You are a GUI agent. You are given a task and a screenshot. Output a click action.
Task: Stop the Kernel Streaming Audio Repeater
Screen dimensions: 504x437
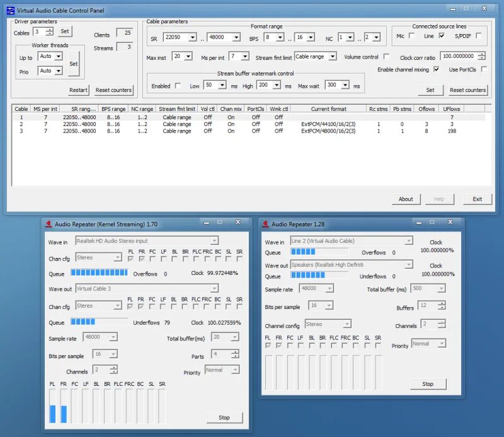click(224, 417)
